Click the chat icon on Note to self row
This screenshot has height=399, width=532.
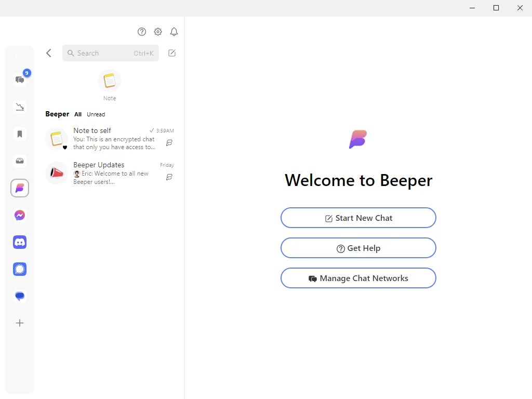(169, 143)
